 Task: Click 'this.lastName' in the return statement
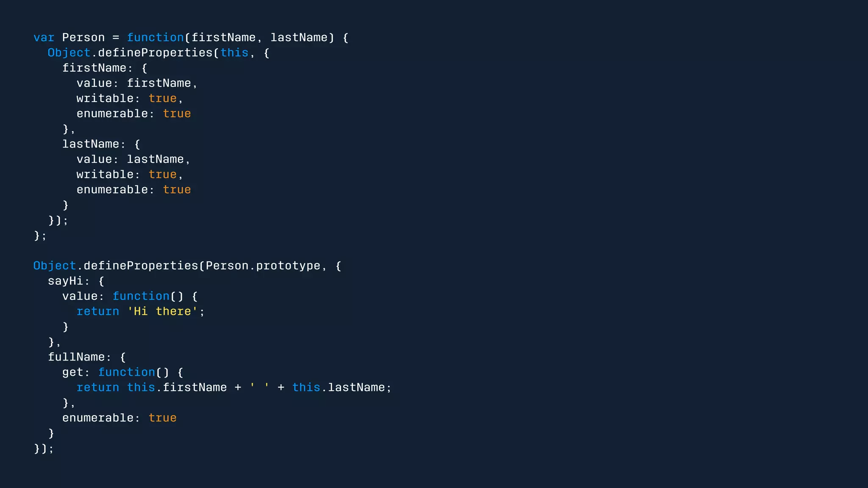click(338, 388)
